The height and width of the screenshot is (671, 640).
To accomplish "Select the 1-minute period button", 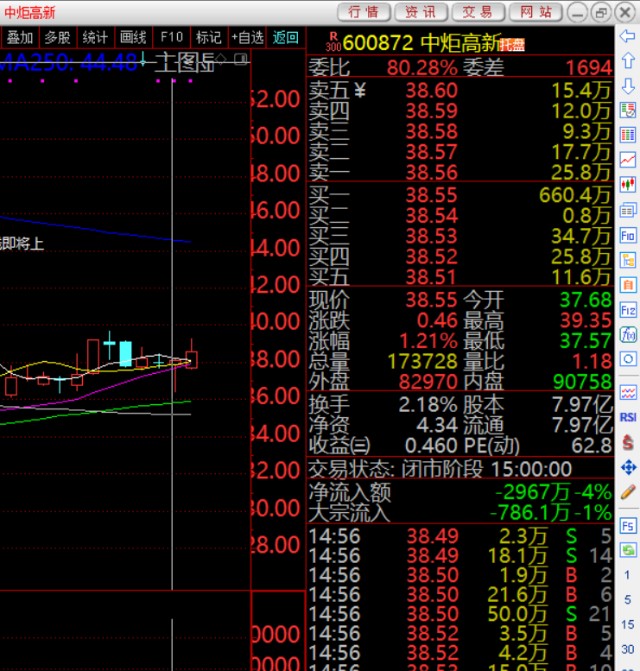I will click(x=627, y=575).
